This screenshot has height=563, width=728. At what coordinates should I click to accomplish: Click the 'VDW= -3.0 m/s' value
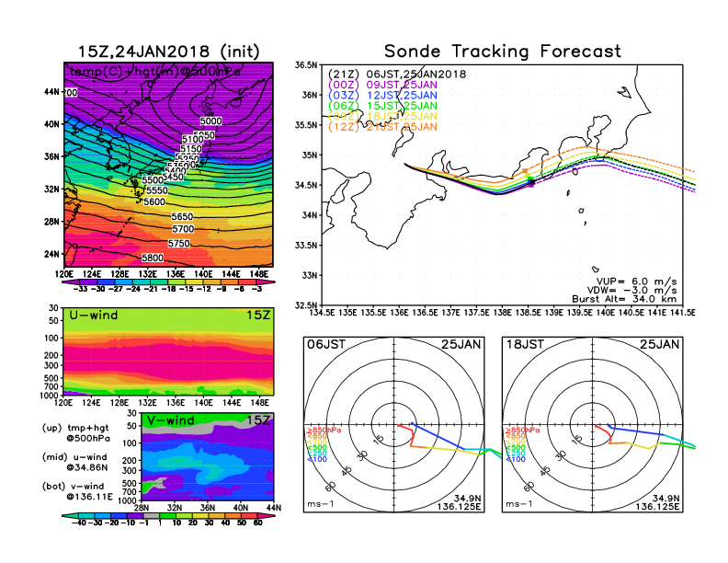[631, 290]
